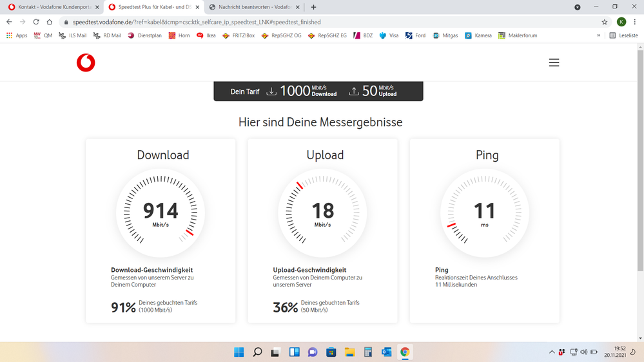Image resolution: width=644 pixels, height=362 pixels.
Task: Click the page vertical scrollbar
Action: pos(640,160)
